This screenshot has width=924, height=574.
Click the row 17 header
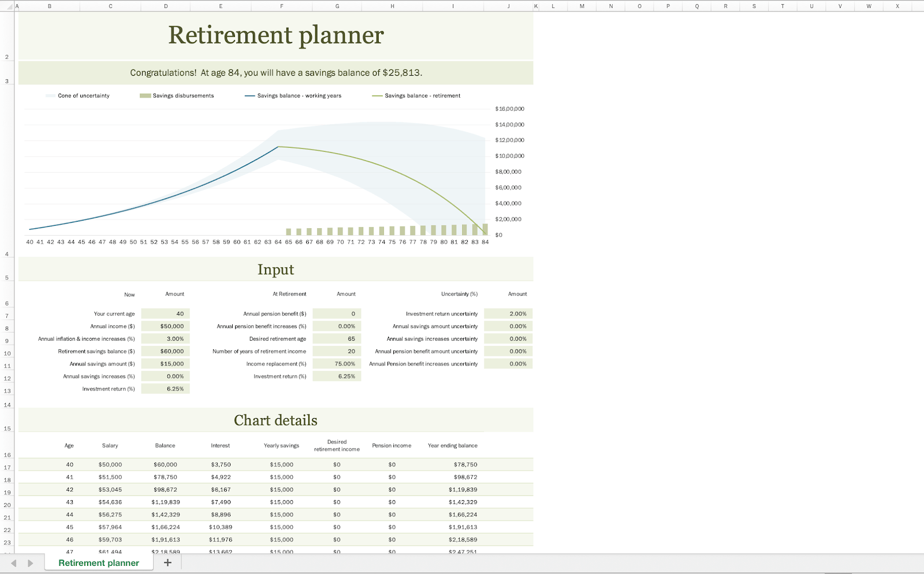click(x=8, y=468)
